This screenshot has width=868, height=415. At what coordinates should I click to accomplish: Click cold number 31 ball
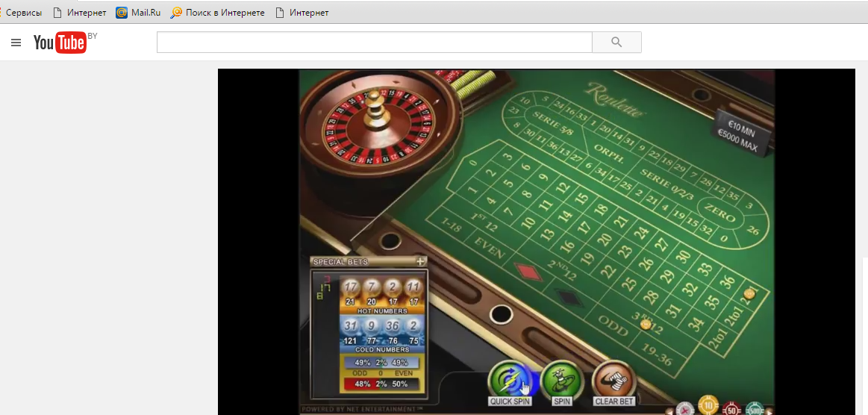click(351, 326)
